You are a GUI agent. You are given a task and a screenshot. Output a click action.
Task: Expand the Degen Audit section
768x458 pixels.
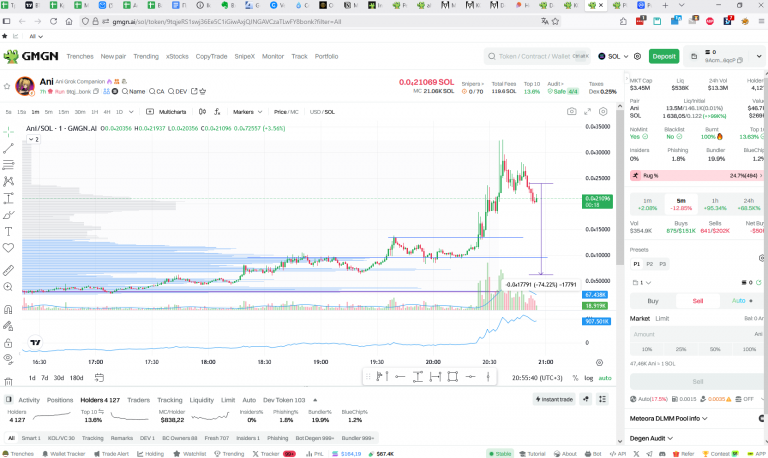651,438
